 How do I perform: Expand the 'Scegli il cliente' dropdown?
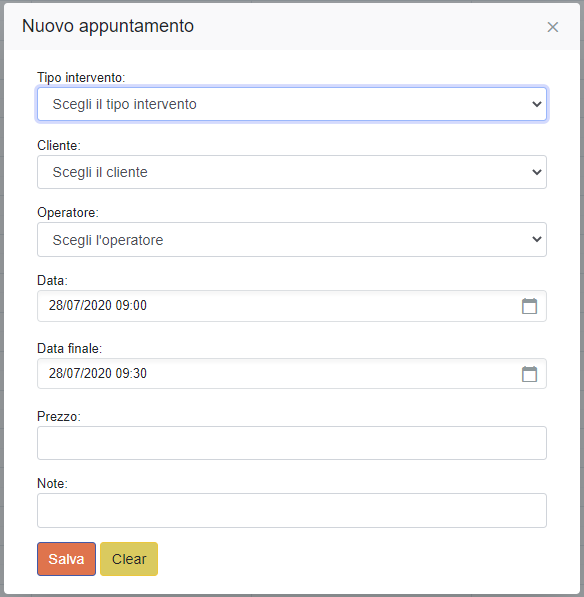click(x=292, y=172)
